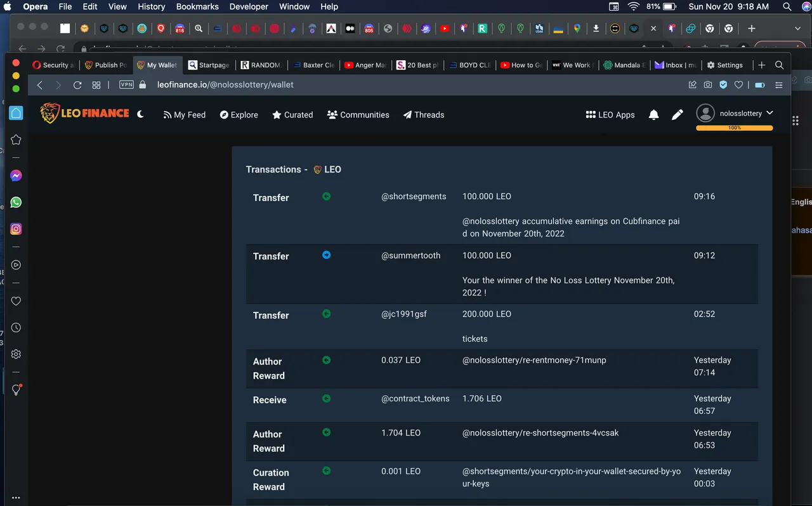Switch to the Security tab
This screenshot has width=812, height=506.
[53, 65]
